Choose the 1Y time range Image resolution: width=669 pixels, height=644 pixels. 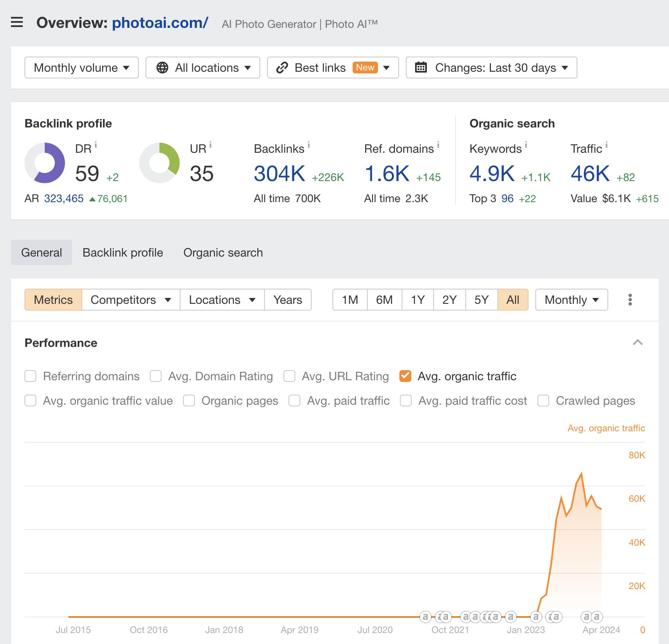tap(418, 300)
